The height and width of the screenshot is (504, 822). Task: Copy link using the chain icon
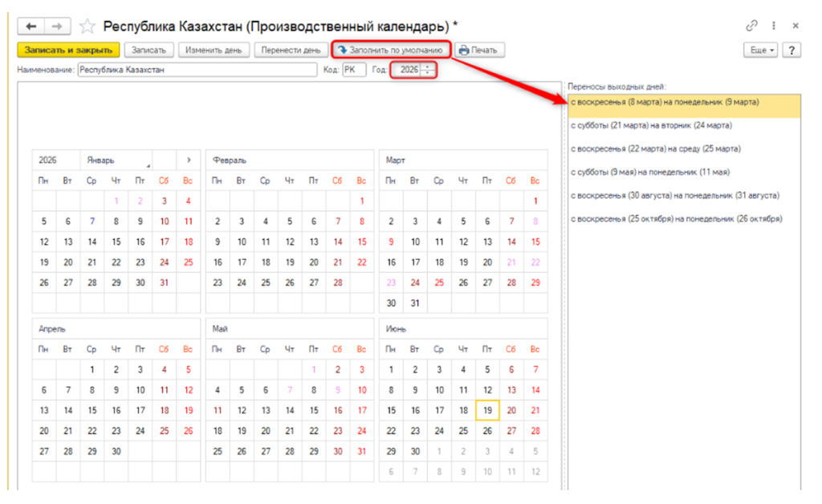tap(751, 26)
